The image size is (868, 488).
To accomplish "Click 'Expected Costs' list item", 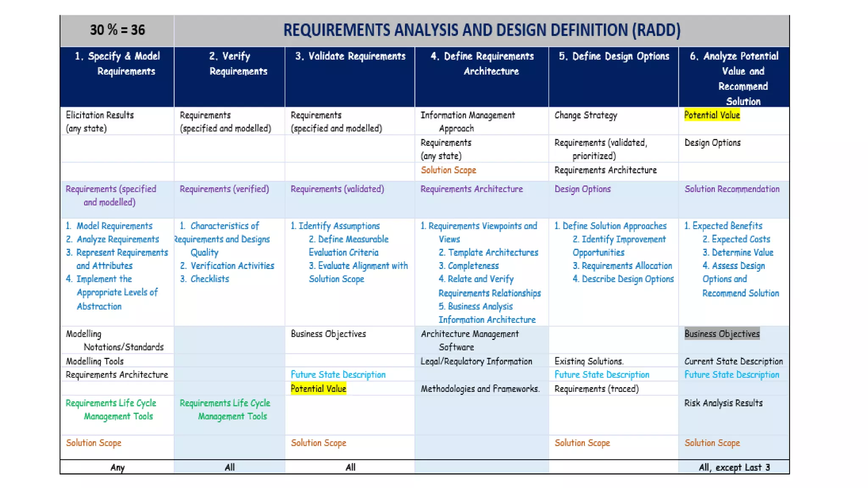I will click(740, 239).
